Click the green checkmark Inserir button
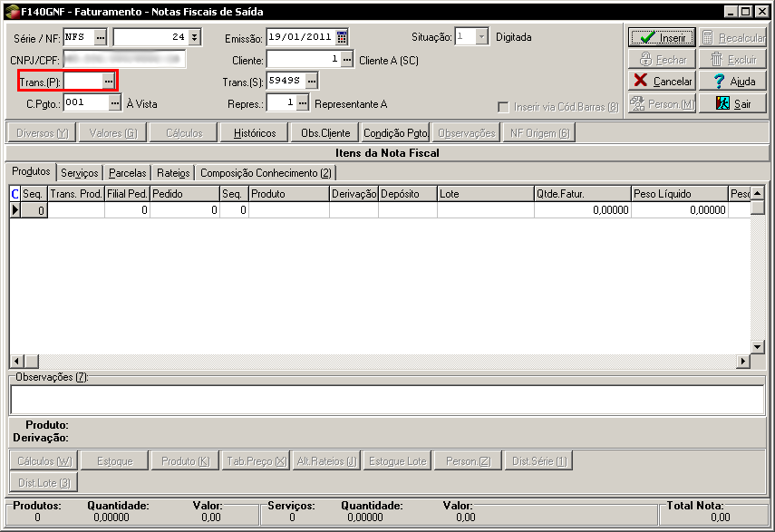The width and height of the screenshot is (775, 532). tap(662, 38)
